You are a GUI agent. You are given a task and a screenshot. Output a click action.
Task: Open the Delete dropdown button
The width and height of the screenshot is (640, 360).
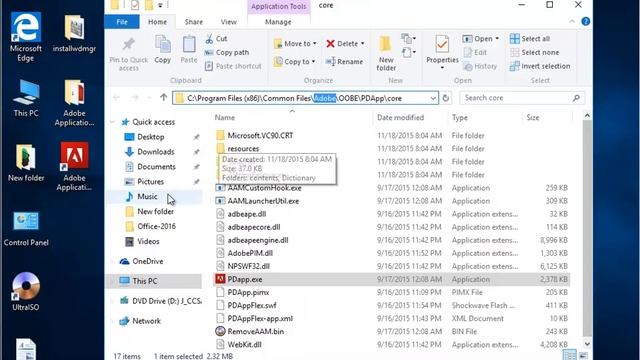pyautogui.click(x=345, y=43)
